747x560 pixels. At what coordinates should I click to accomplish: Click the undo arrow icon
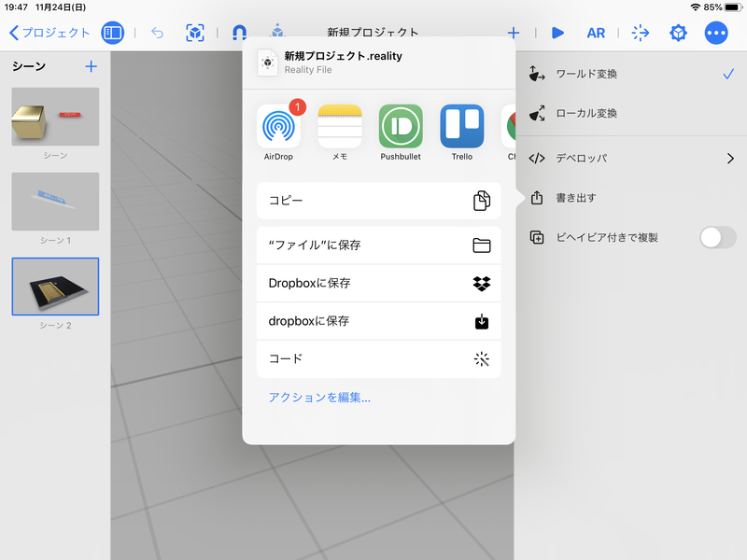(x=157, y=33)
